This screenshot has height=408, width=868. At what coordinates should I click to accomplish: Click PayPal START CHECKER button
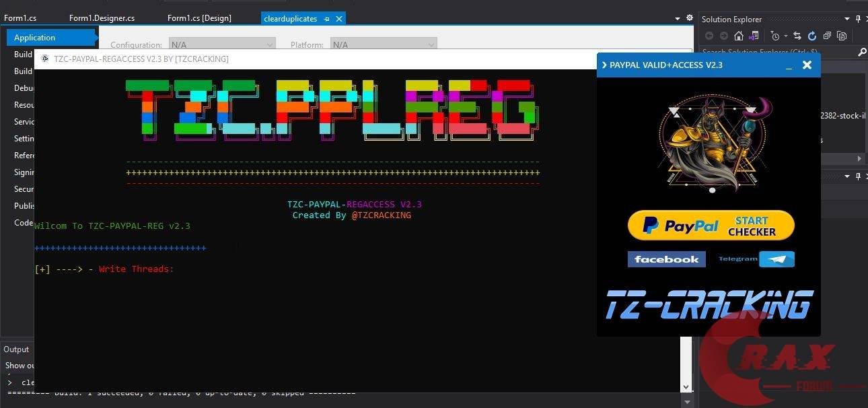711,226
